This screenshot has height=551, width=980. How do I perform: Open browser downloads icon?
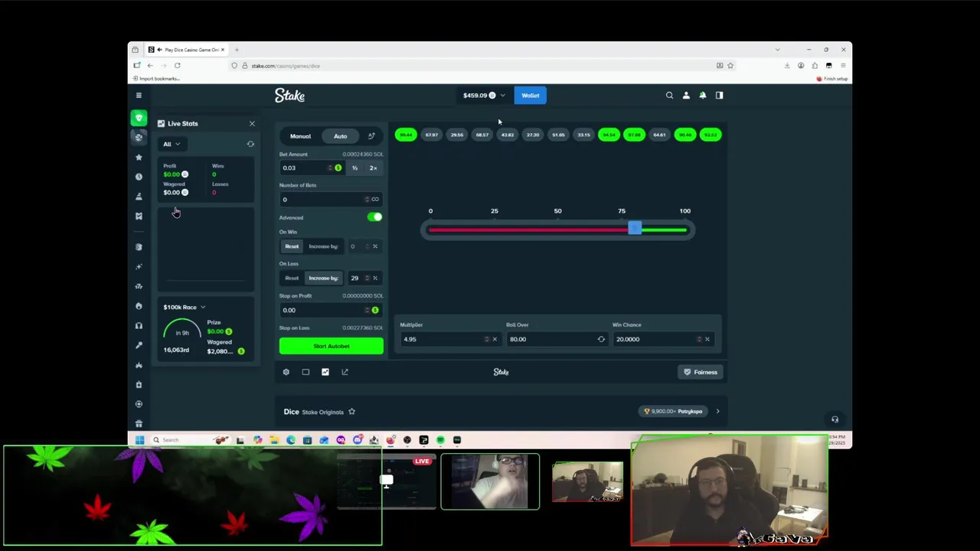(787, 66)
